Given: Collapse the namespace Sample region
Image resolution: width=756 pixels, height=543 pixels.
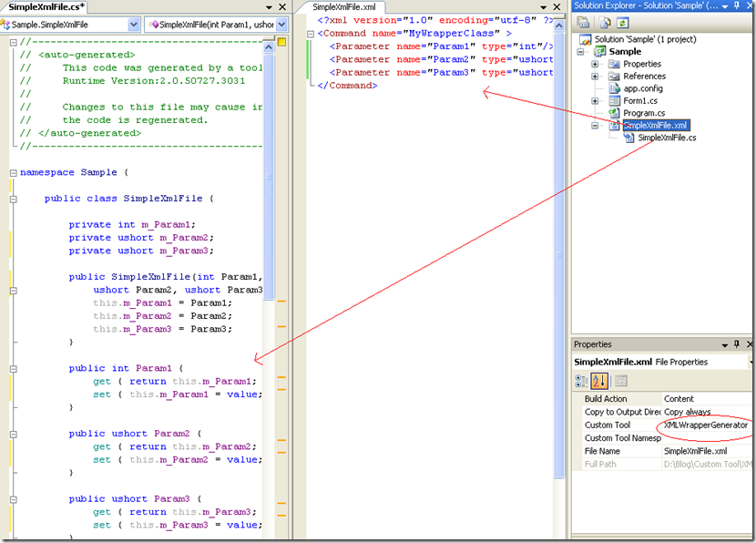Looking at the screenshot, I should click(14, 172).
